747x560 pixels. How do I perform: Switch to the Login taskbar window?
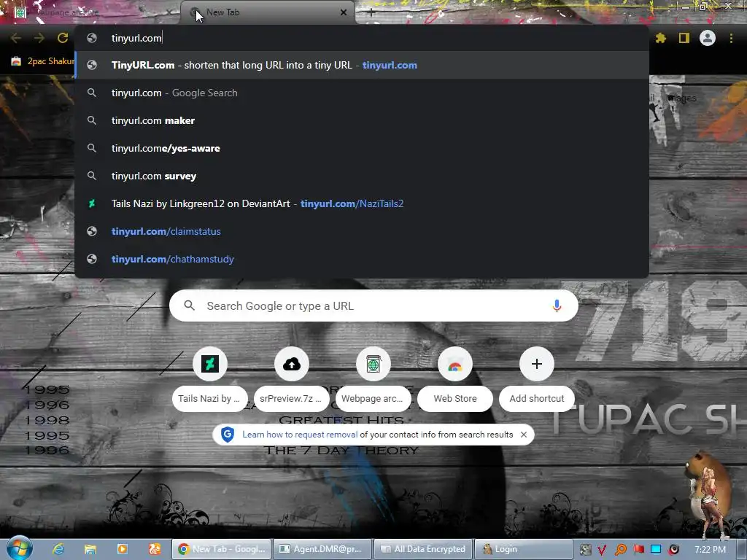[x=525, y=549]
